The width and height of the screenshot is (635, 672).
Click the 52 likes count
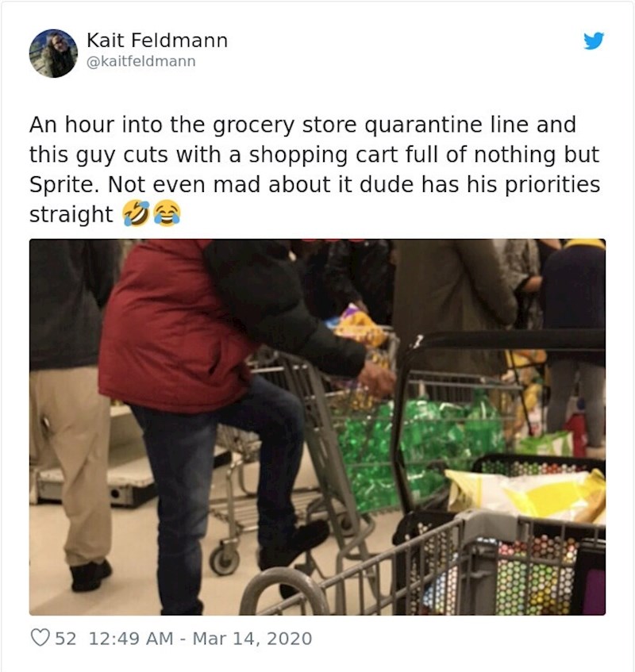tap(66, 638)
